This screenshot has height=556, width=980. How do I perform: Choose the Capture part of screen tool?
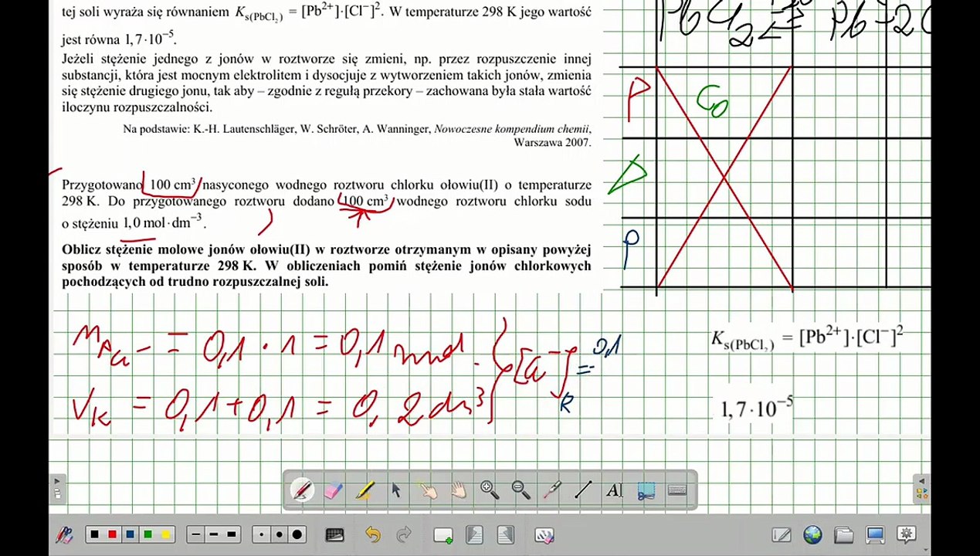646,490
